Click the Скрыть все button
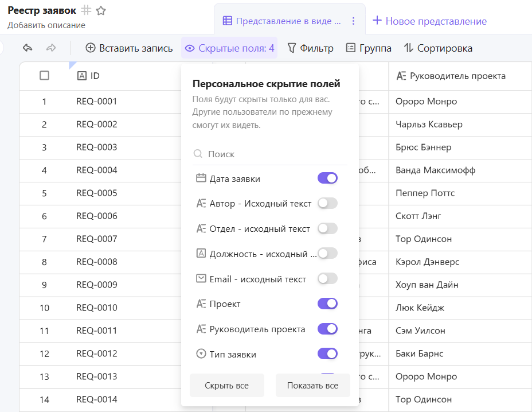 click(226, 385)
